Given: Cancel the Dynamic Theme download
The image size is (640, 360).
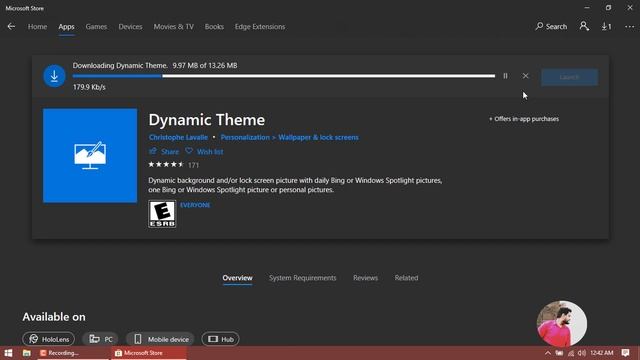Looking at the screenshot, I should coord(525,76).
